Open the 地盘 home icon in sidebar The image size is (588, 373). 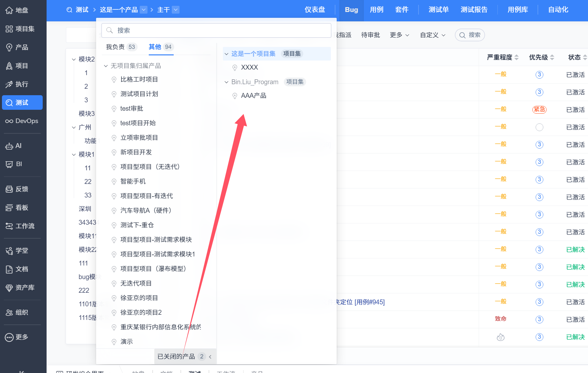9,10
